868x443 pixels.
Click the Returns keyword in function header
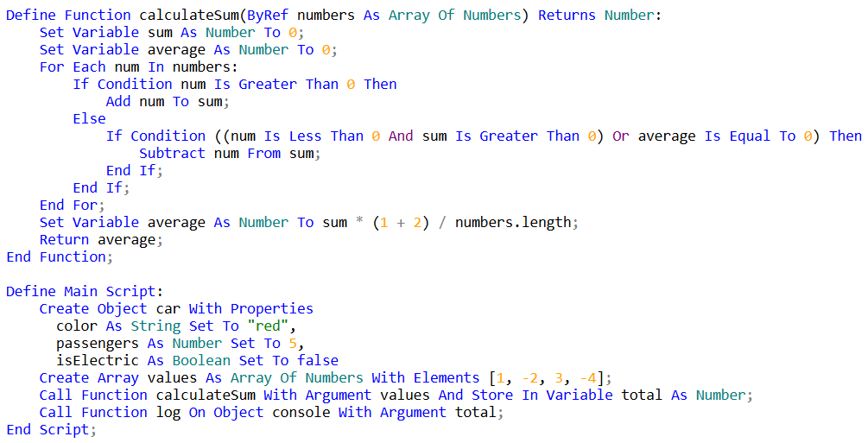567,15
